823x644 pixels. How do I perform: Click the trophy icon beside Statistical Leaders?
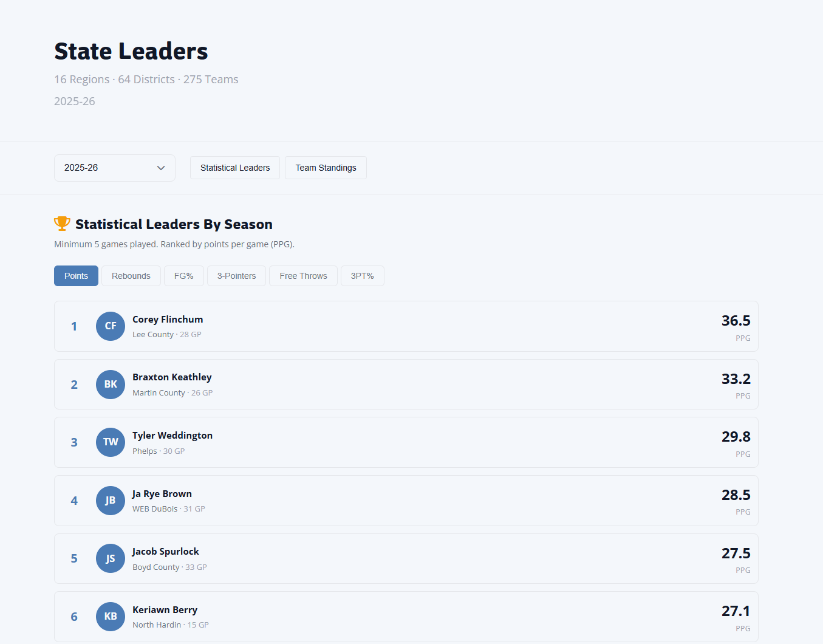point(62,224)
